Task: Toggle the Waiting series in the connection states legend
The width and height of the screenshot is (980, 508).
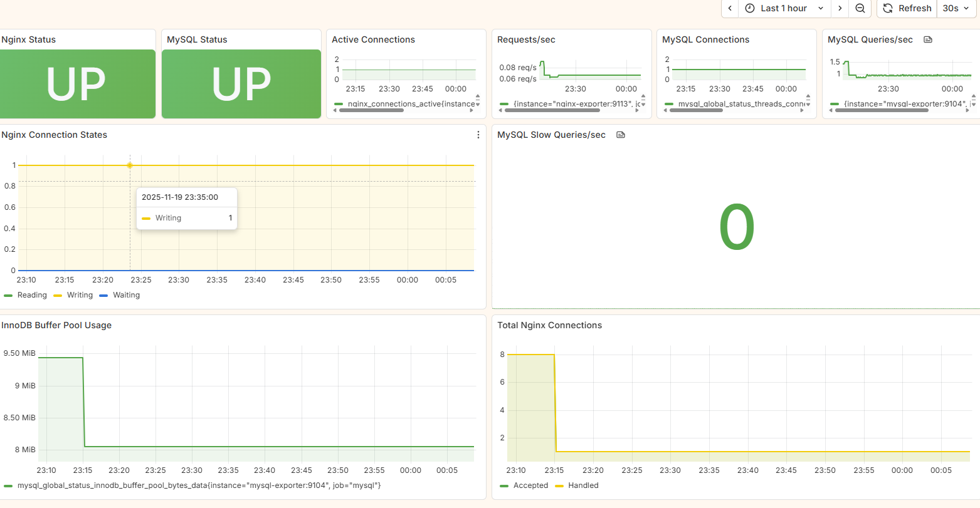Action: click(125, 294)
